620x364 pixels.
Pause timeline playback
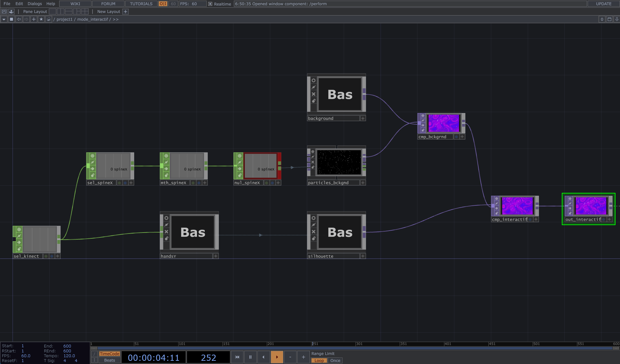click(x=250, y=357)
